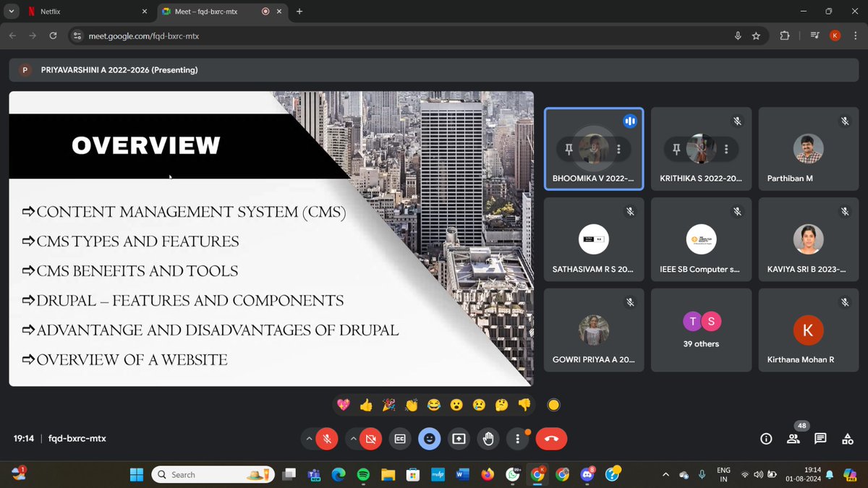Open meeting details info icon
This screenshot has height=488, width=868.
point(766,438)
